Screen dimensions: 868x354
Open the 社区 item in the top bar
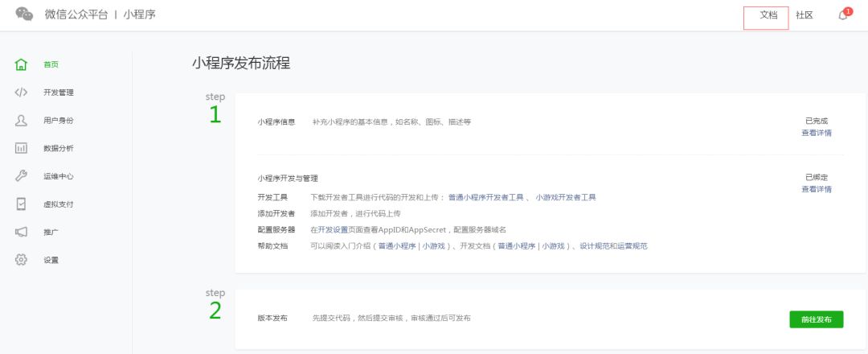pyautogui.click(x=805, y=15)
